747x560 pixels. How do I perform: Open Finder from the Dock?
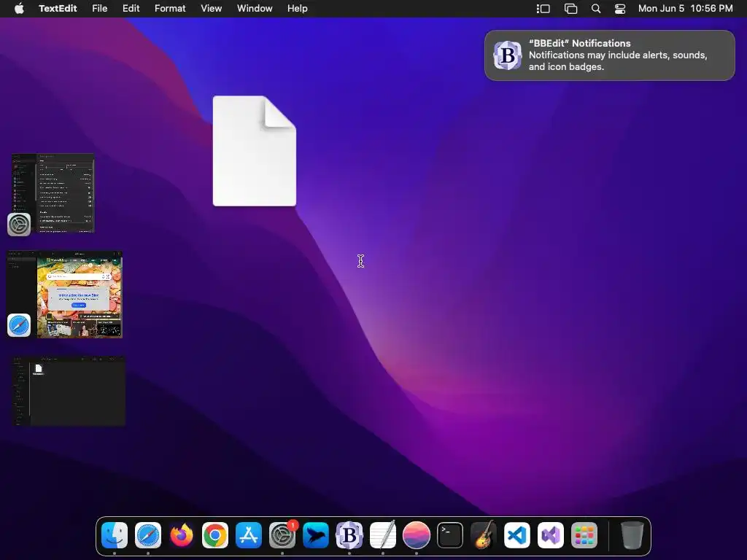(x=115, y=534)
